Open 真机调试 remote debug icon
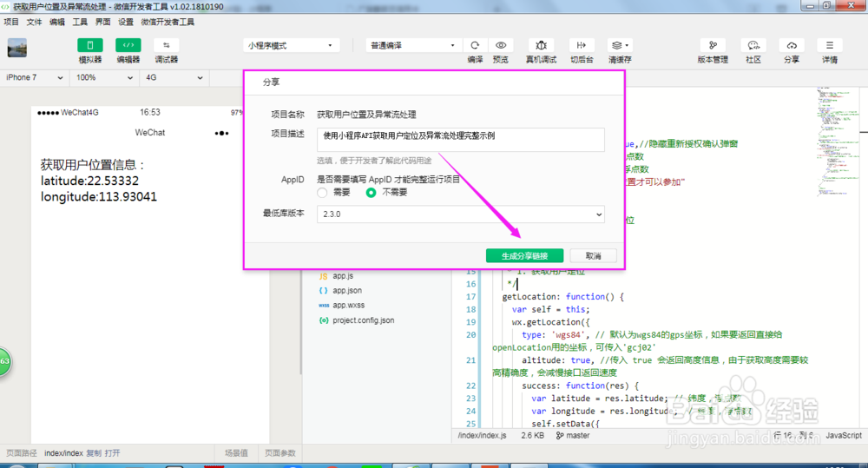Screen dimensions: 868x468 tap(541, 45)
